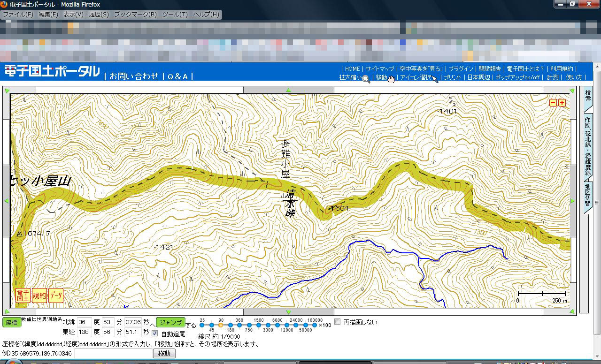Select the 移動 hand pan tool
Image resolution: width=601 pixels, height=364 pixels.
385,78
